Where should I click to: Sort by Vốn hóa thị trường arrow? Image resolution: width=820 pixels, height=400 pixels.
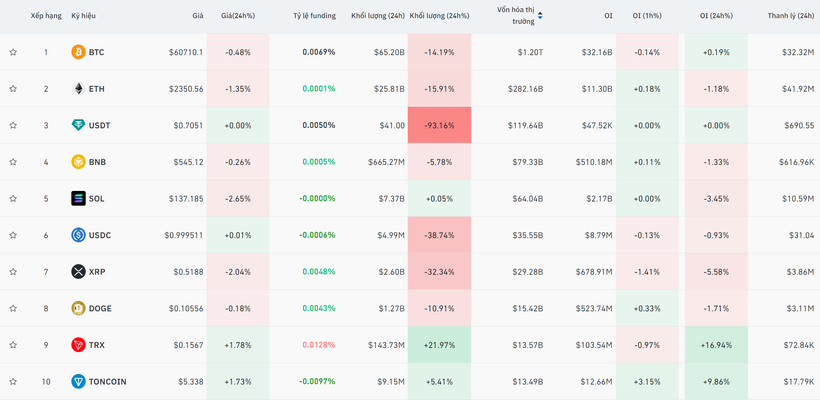pyautogui.click(x=541, y=15)
